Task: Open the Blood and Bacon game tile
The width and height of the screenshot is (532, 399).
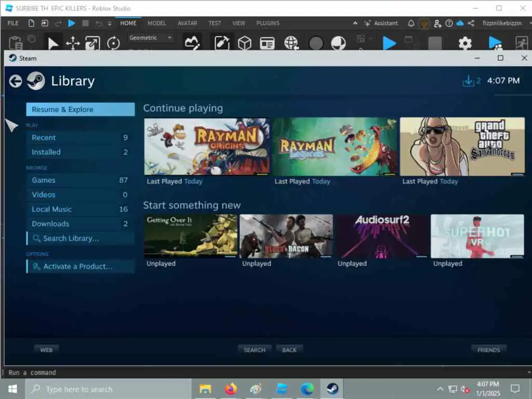Action: coord(286,236)
